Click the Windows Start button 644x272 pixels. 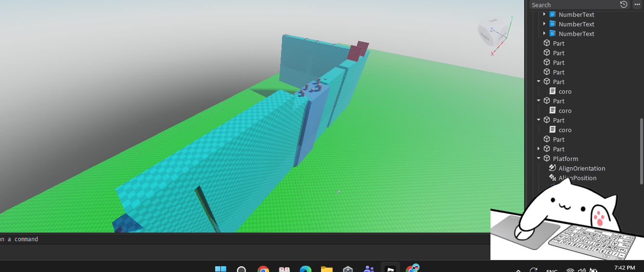coord(220,269)
